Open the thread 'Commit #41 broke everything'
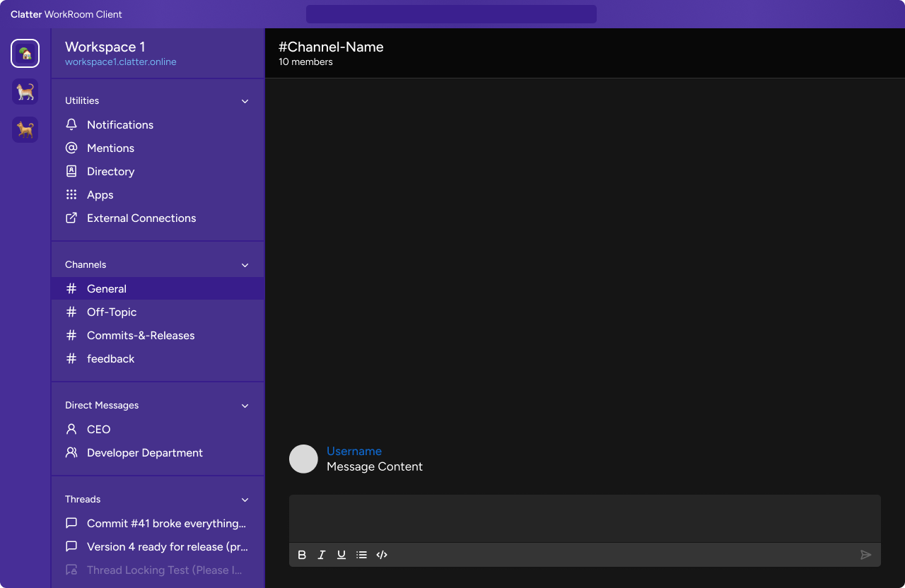The height and width of the screenshot is (588, 905). click(168, 523)
